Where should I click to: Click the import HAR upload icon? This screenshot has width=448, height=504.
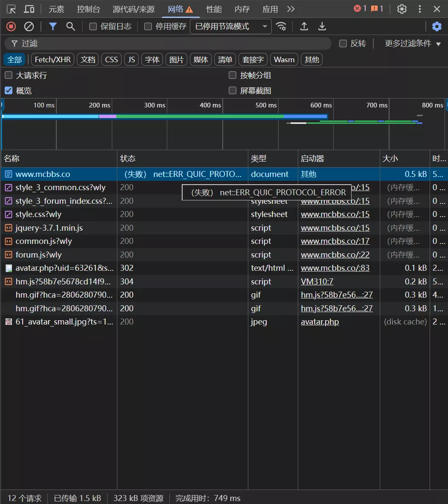point(304,26)
